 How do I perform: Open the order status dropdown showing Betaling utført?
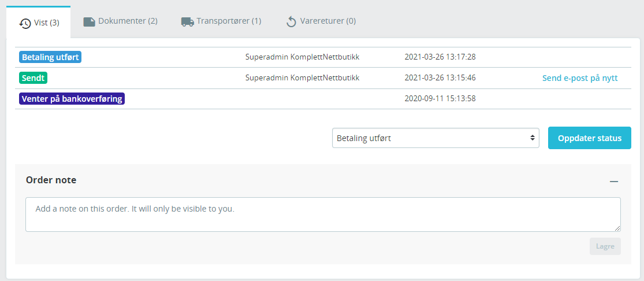point(435,138)
